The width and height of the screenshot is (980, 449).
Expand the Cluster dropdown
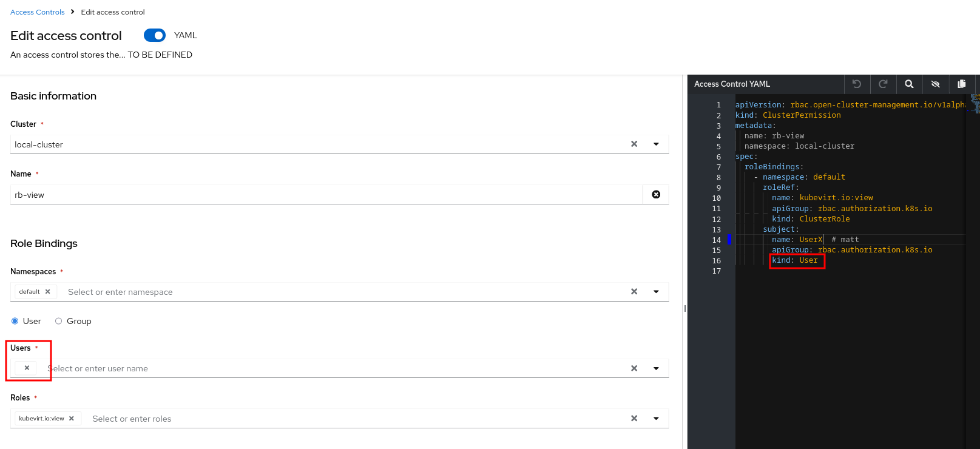[x=656, y=144]
